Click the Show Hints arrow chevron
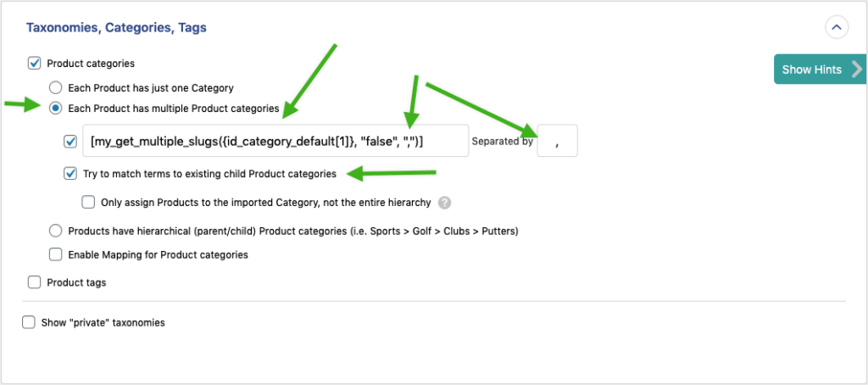The height and width of the screenshot is (385, 868). (857, 70)
